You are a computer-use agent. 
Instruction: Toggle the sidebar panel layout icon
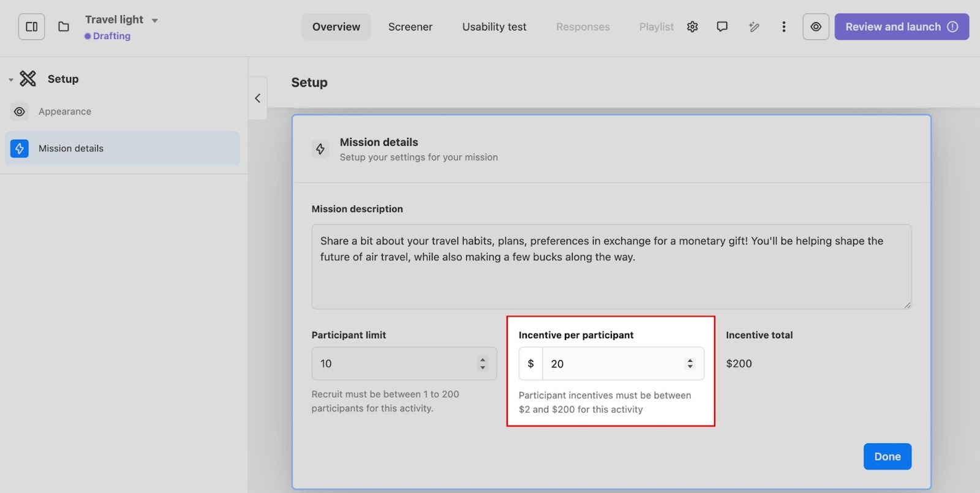pos(31,27)
